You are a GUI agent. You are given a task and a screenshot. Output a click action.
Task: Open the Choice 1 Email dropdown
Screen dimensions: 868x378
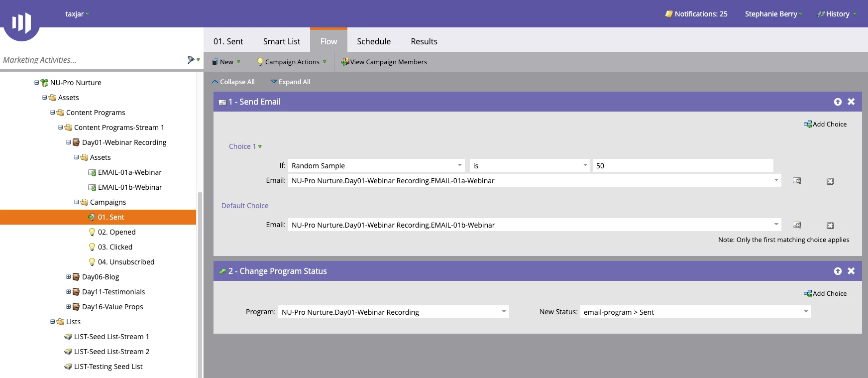776,180
